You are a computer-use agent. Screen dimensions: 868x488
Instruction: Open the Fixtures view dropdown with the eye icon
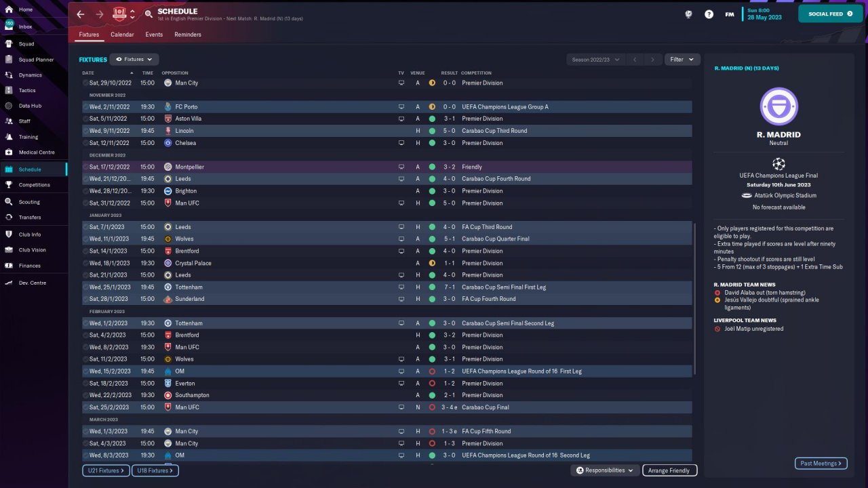click(x=134, y=60)
